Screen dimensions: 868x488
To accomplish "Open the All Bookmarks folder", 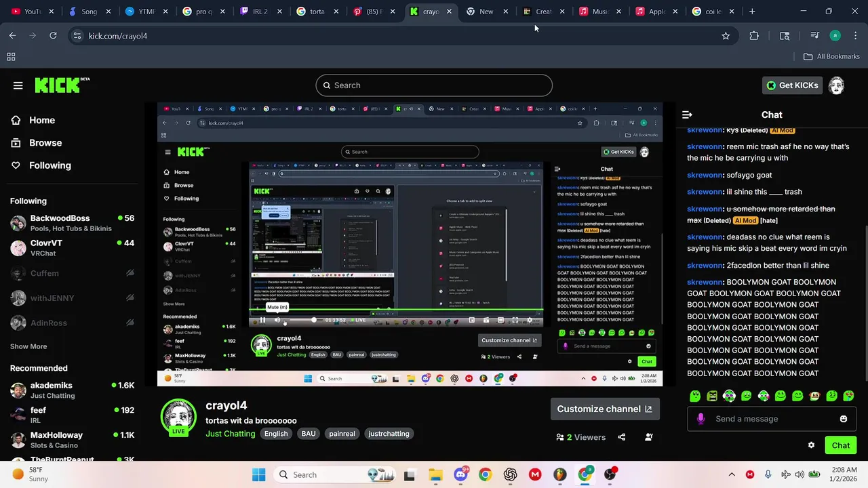I will point(831,57).
